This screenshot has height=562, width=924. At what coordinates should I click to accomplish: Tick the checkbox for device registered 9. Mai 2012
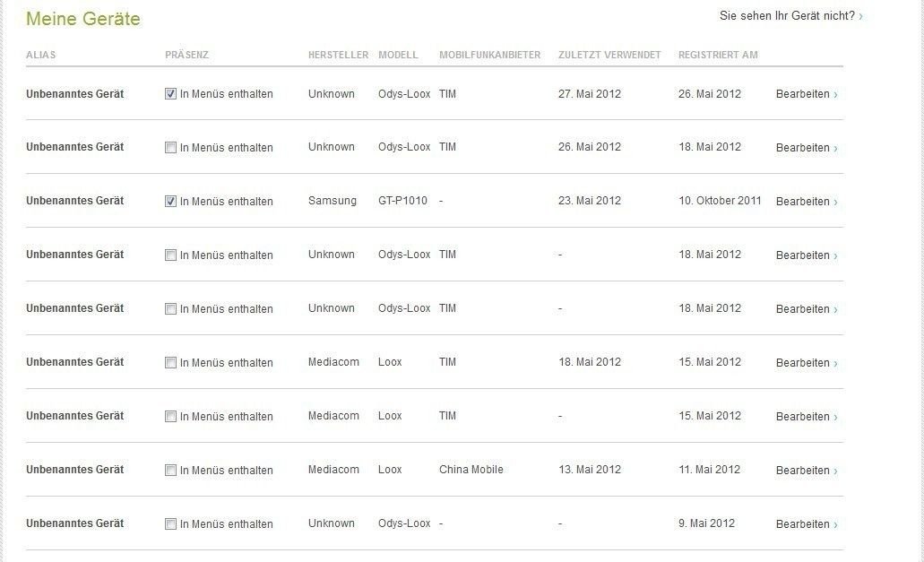(x=170, y=523)
